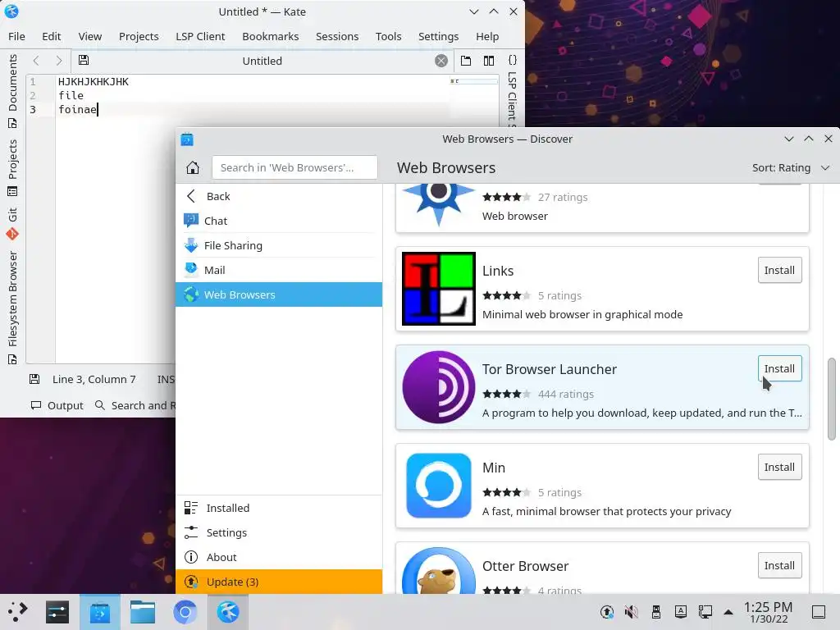Open the Dolphin file manager in the taskbar

tap(143, 612)
